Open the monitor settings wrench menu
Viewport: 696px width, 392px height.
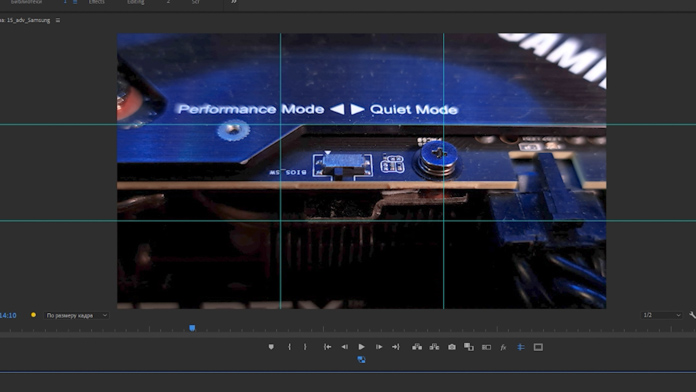pos(692,315)
